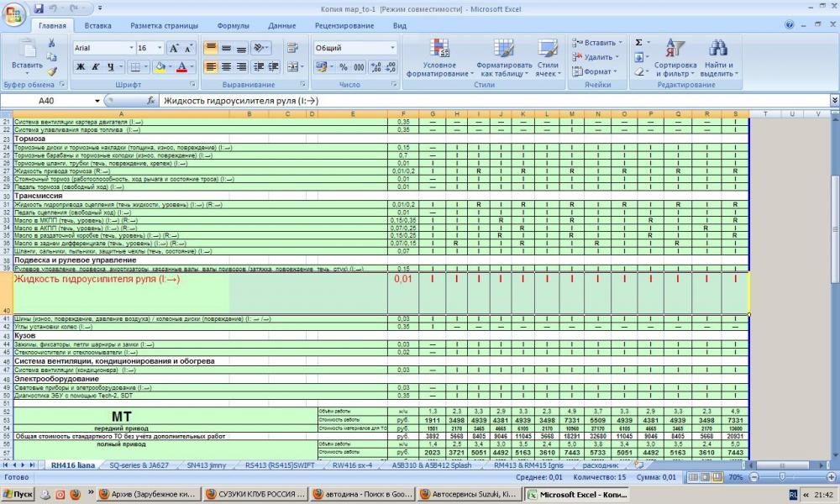Click the Insert function fx icon
840x504 pixels.
pos(151,101)
